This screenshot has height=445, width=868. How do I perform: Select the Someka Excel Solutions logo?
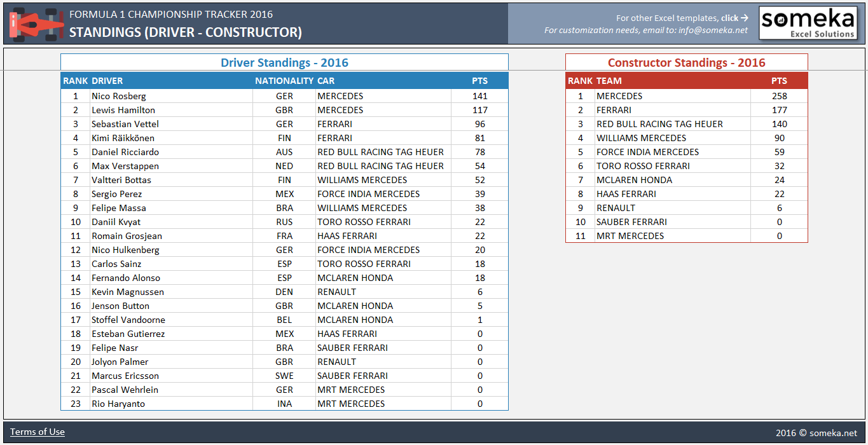pos(808,22)
